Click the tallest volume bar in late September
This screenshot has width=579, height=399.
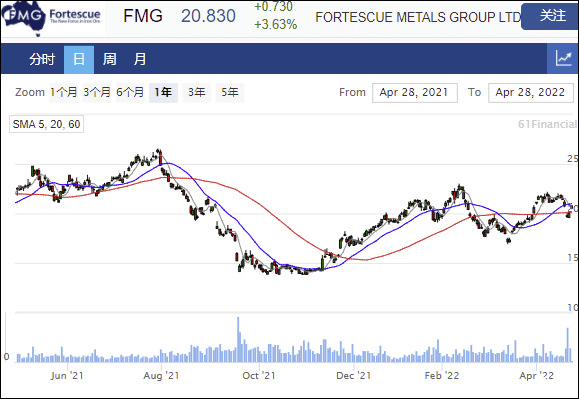(x=238, y=340)
